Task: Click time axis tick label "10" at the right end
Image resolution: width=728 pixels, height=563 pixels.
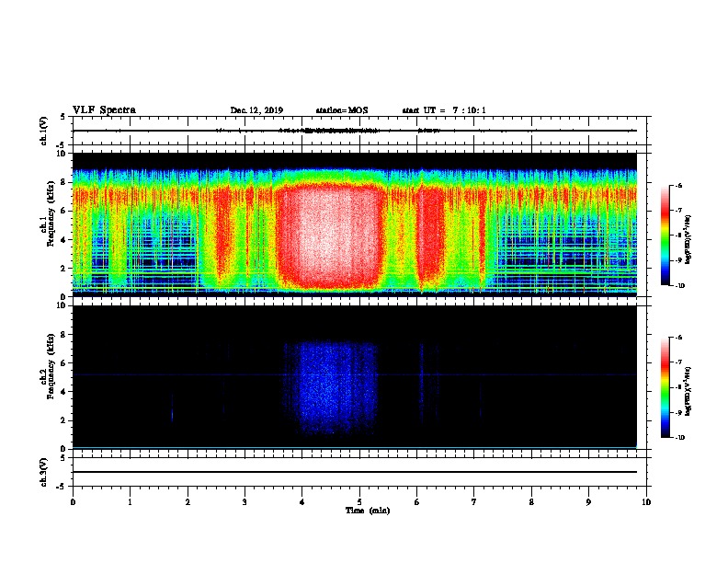Action: [646, 502]
